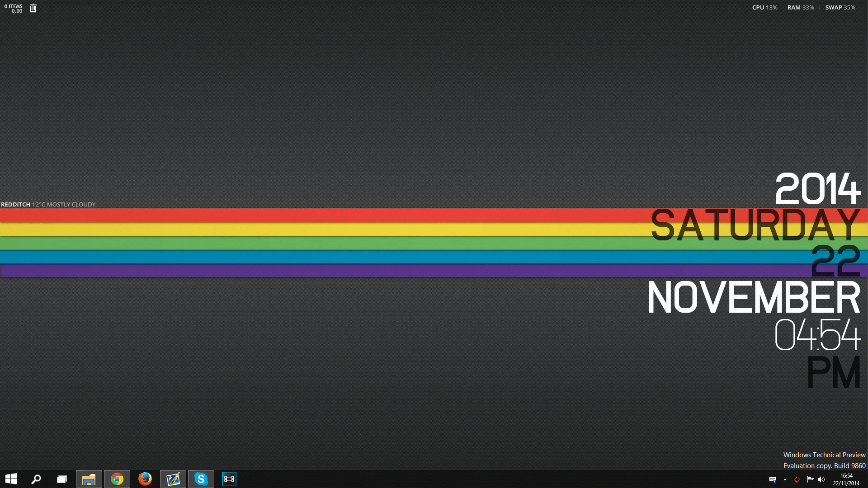Open Google Chrome from the taskbar
Screen dimensions: 868x488
117,479
